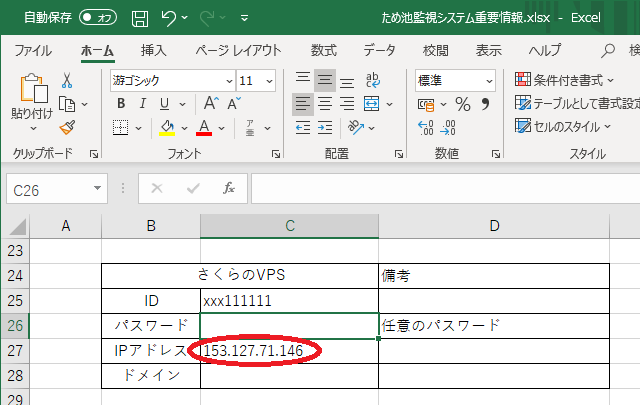
Task: Toggle Bold formatting button
Action: click(x=120, y=104)
